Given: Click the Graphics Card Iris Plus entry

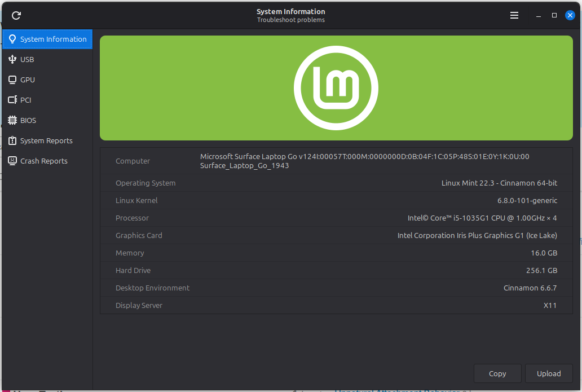Looking at the screenshot, I should (x=477, y=235).
